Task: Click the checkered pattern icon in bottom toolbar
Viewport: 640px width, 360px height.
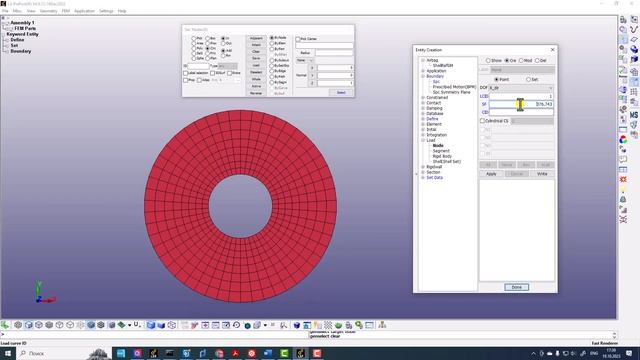Action: click(328, 325)
